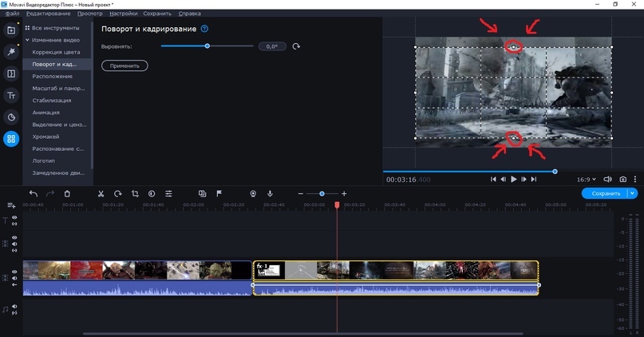Click the help question mark icon
The height and width of the screenshot is (337, 644).
coord(204,29)
